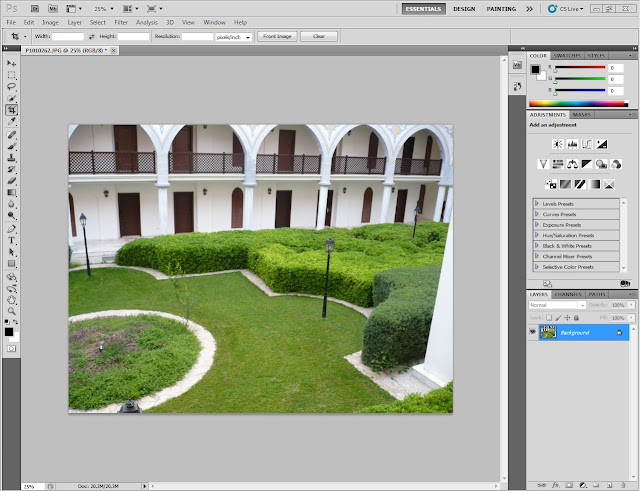Toggle lock transparent pixels
The image size is (640, 491).
coord(549,318)
